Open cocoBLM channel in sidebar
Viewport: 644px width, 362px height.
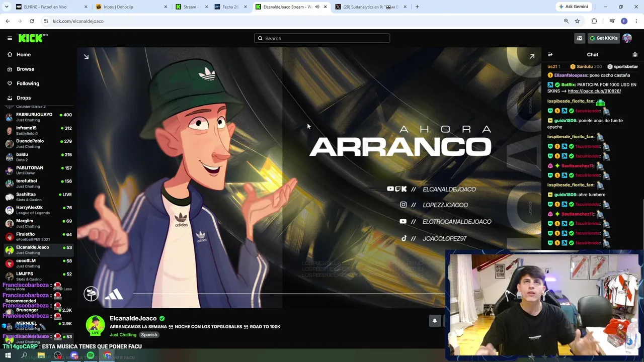click(x=38, y=263)
